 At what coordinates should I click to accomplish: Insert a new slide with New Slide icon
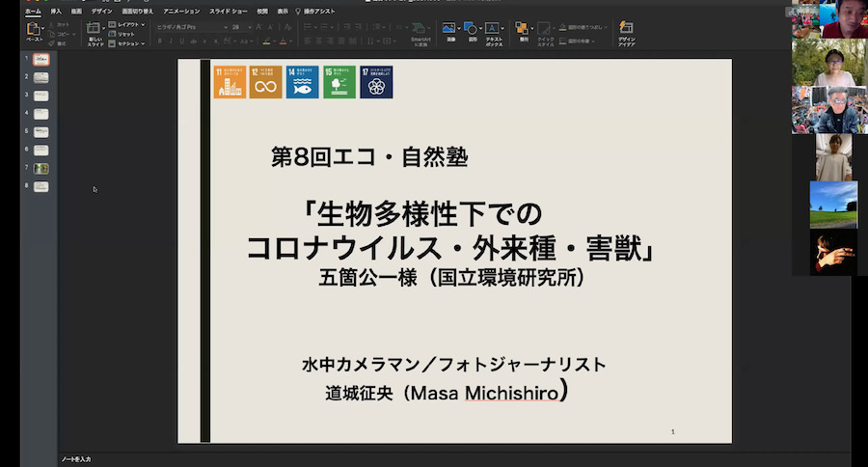[x=93, y=28]
